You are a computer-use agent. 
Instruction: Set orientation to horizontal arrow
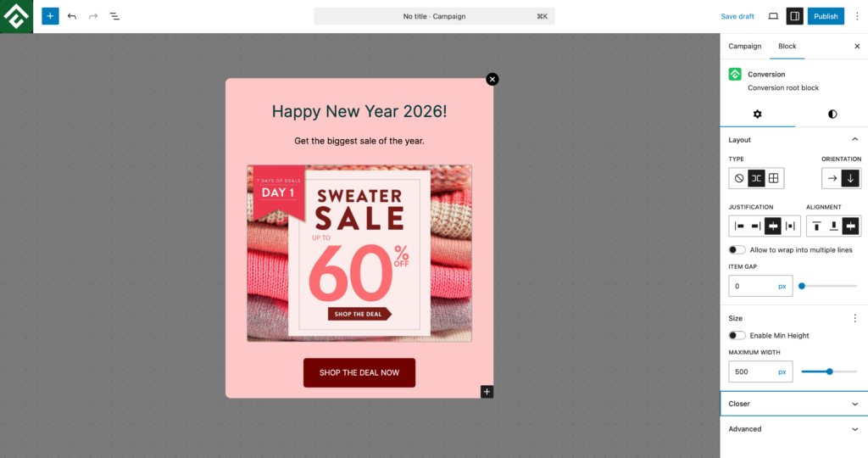tap(832, 178)
